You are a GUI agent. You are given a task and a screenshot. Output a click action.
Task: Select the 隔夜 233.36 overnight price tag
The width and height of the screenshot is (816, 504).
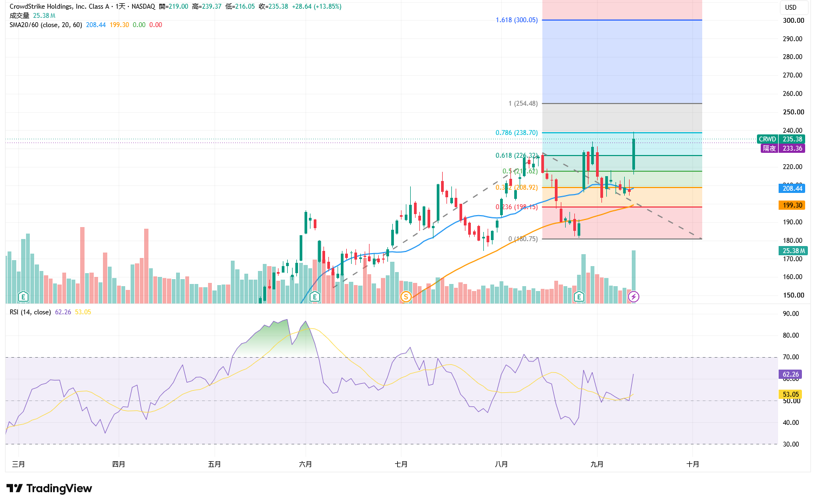click(783, 148)
